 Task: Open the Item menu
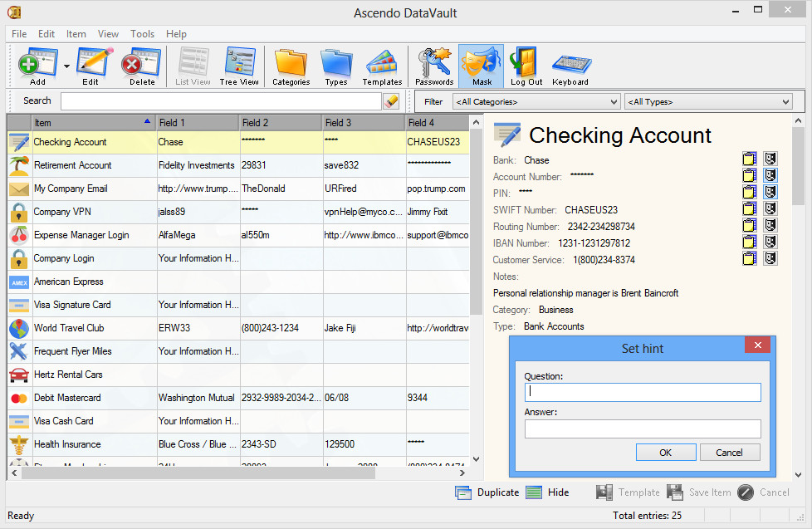76,34
